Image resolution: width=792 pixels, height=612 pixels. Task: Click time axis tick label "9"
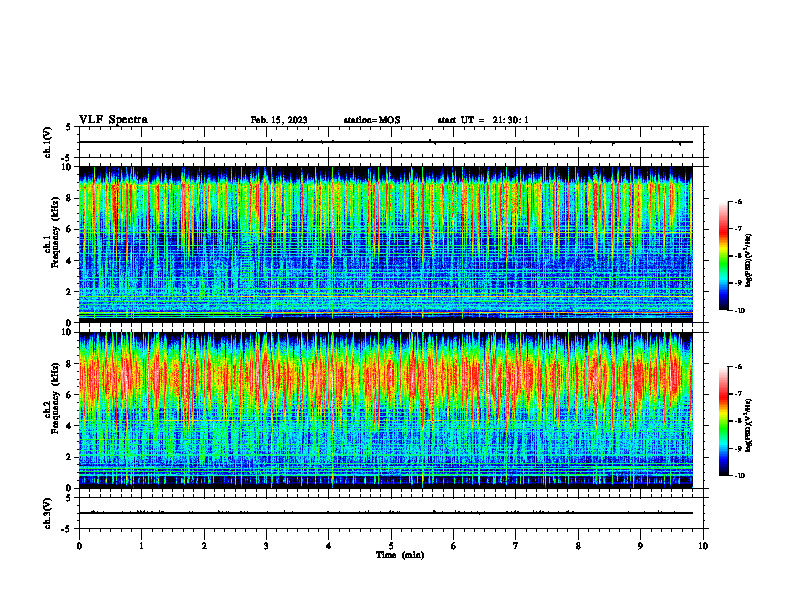[640, 546]
